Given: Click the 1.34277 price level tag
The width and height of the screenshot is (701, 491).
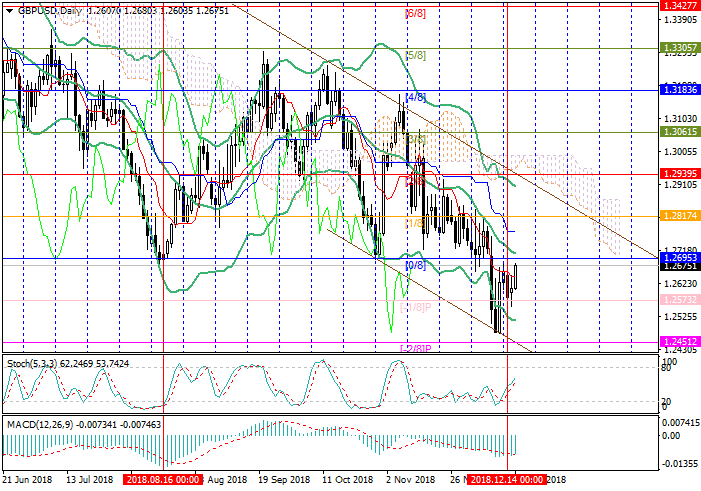Looking at the screenshot, I should coord(680,5).
